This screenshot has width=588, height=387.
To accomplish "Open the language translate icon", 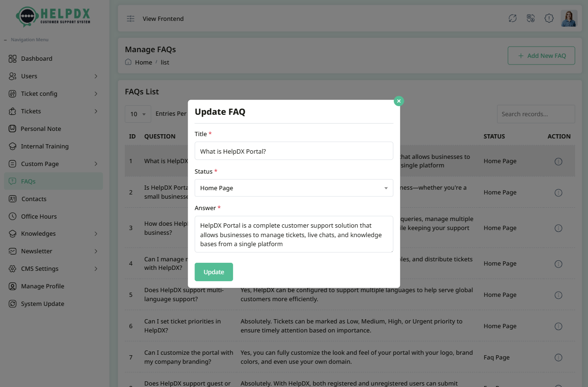I will pyautogui.click(x=531, y=18).
